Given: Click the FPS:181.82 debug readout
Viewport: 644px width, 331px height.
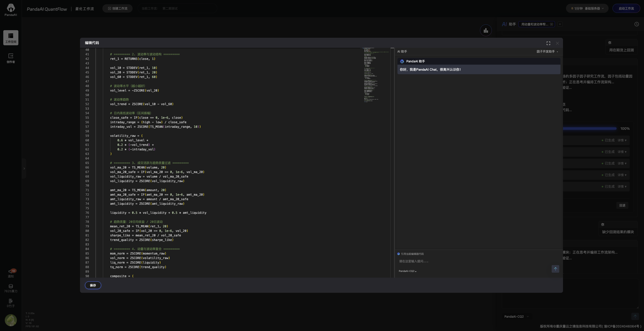Looking at the screenshot, I should coord(32,326).
